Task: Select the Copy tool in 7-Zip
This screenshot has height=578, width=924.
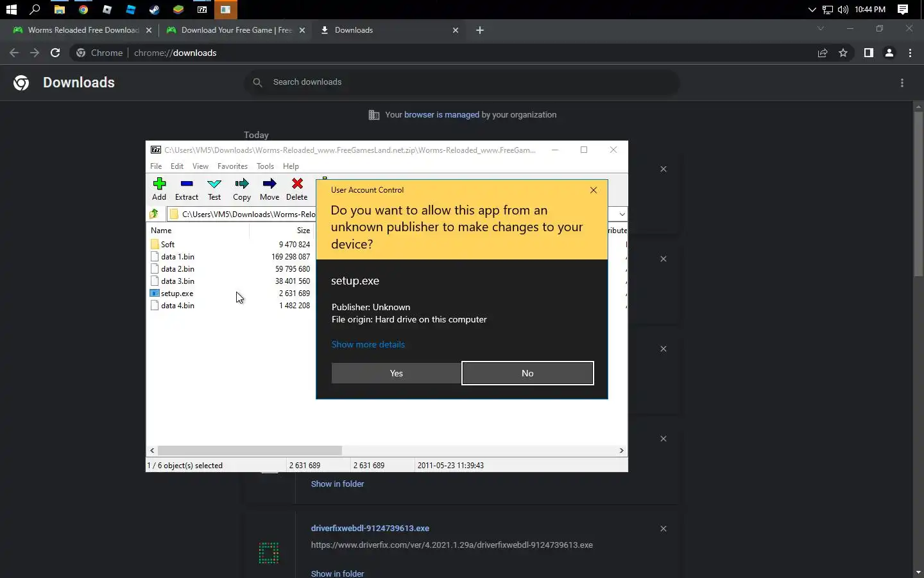Action: (242, 189)
